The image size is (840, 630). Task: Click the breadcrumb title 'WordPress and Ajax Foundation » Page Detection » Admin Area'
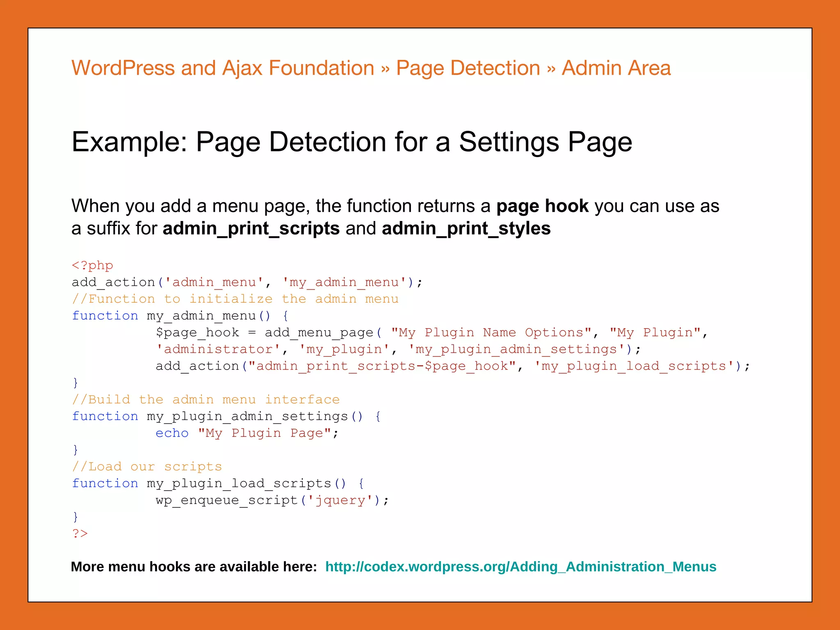[371, 68]
